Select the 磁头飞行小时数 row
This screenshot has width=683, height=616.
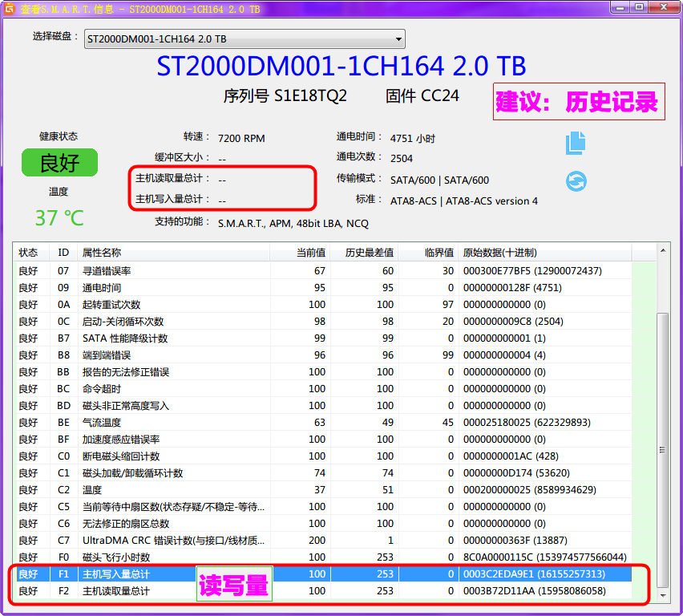(322, 557)
